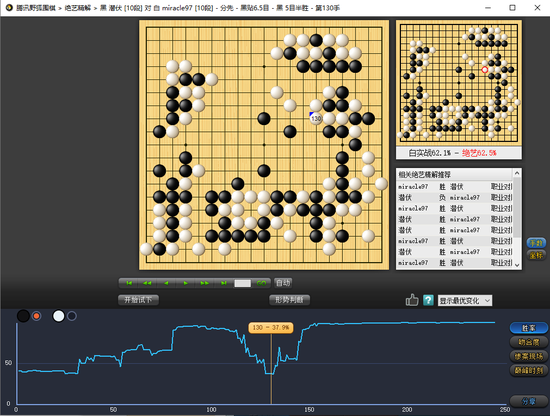Open fifth row 潜伏 胜 miracle97
This screenshot has width=550, height=416.
click(x=455, y=230)
